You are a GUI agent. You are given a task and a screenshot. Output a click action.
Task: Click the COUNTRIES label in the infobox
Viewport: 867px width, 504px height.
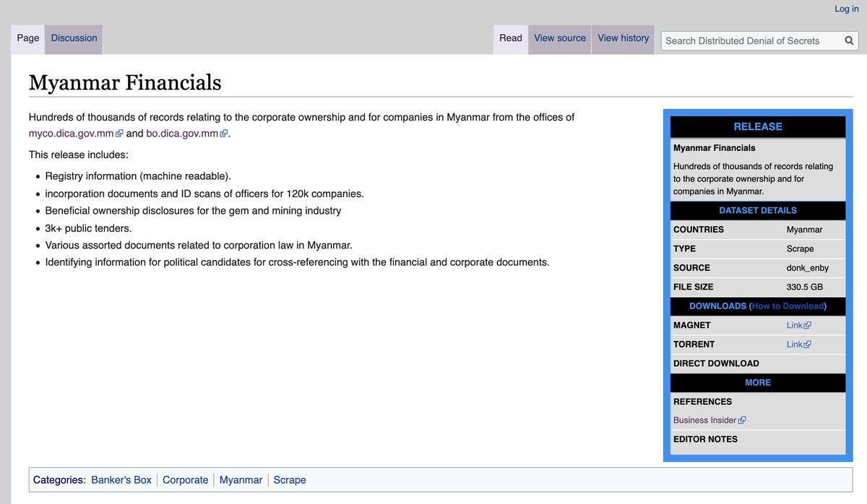pos(698,230)
